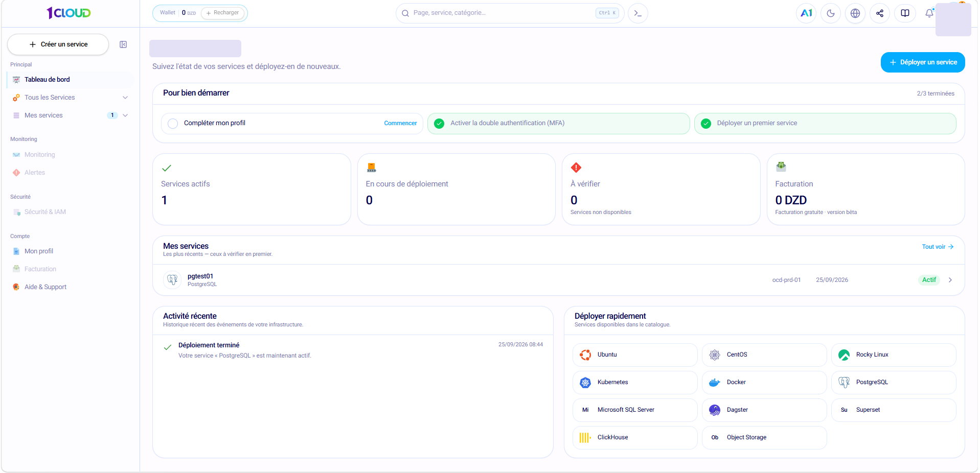Screen dimensions: 980x473
Task: Click the 1Cloud logo
Action: point(69,13)
